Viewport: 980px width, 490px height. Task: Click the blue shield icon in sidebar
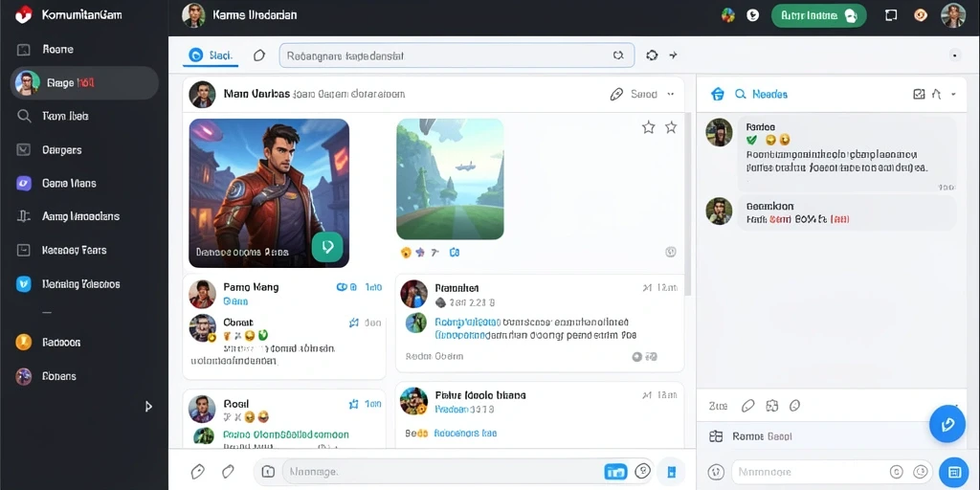point(24,283)
